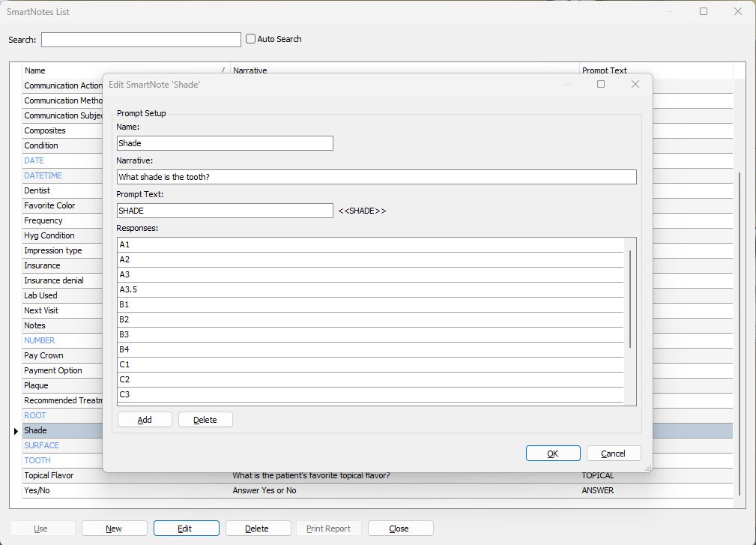The image size is (756, 545).
Task: Select the B1 response in the list
Action: (371, 304)
